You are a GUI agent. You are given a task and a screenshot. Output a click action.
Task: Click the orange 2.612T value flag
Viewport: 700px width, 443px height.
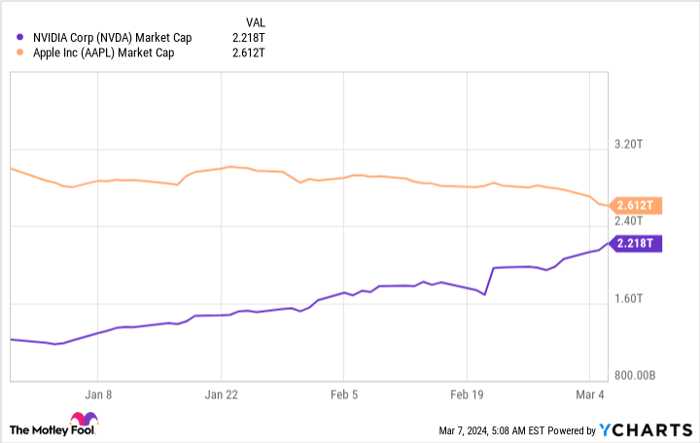(634, 206)
